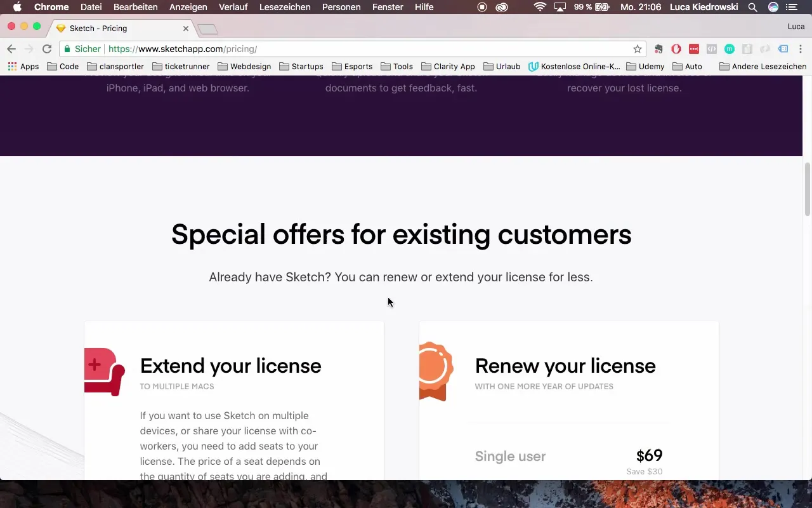Click the Mo. 21:06 clock
812x508 pixels.
point(641,7)
